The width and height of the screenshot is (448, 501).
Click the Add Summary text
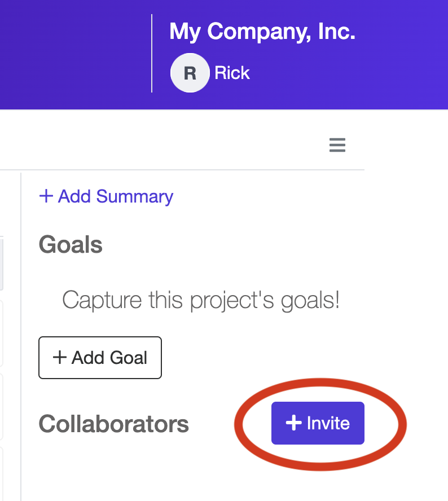coord(115,196)
